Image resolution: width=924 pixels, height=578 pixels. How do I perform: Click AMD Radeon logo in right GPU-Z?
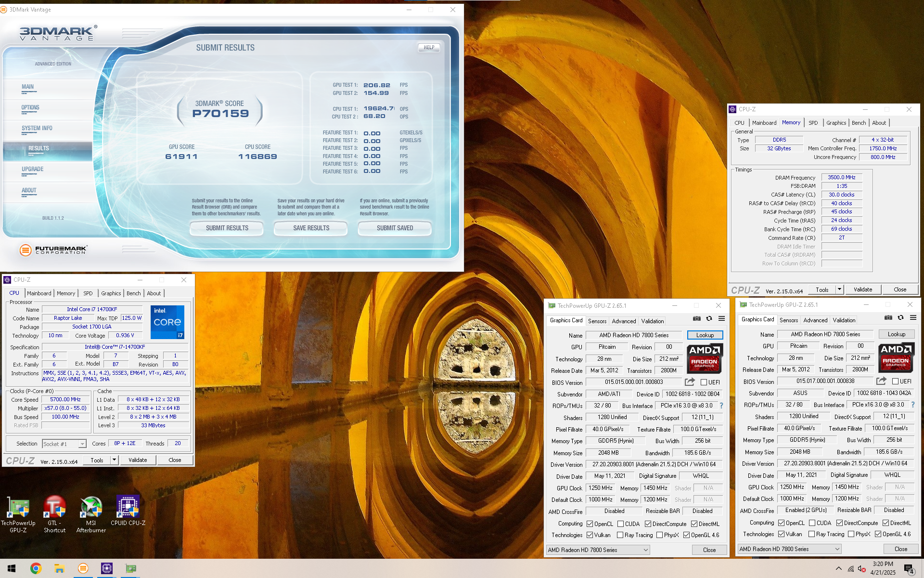click(x=896, y=357)
